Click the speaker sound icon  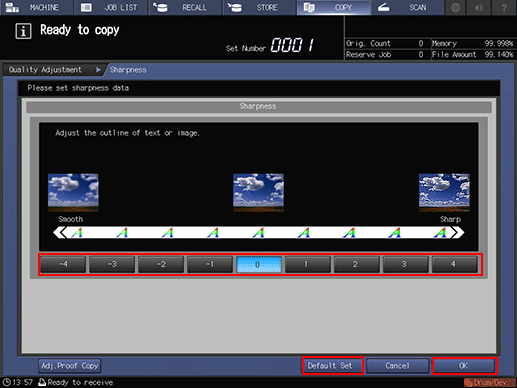(479, 7)
